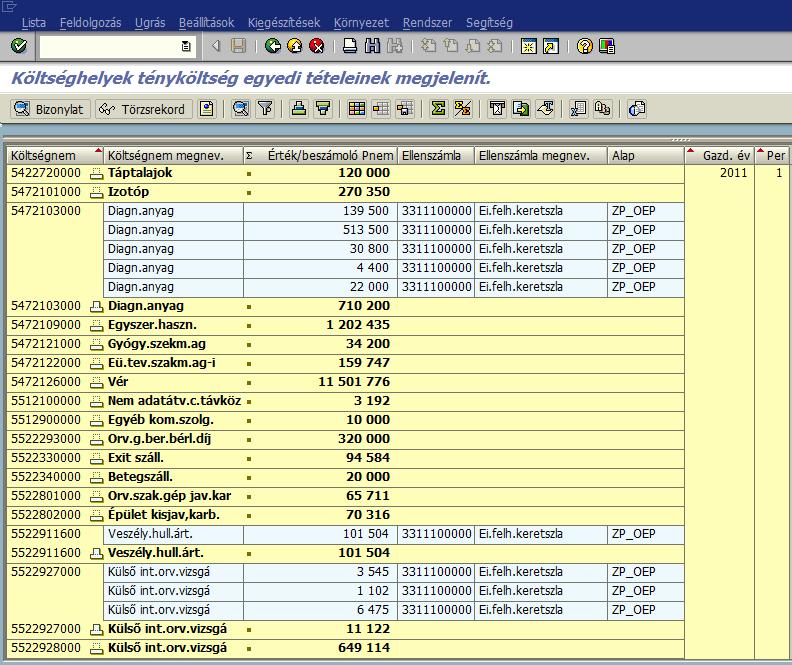Viewport: 792px width, 665px height.
Task: Click the Print icon in the standard toolbar
Action: tap(350, 46)
